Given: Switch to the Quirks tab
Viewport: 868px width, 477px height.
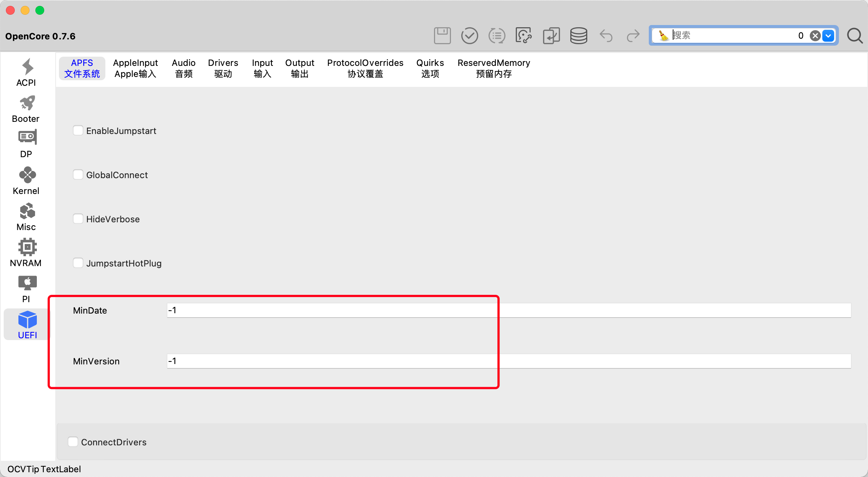Looking at the screenshot, I should click(x=430, y=68).
